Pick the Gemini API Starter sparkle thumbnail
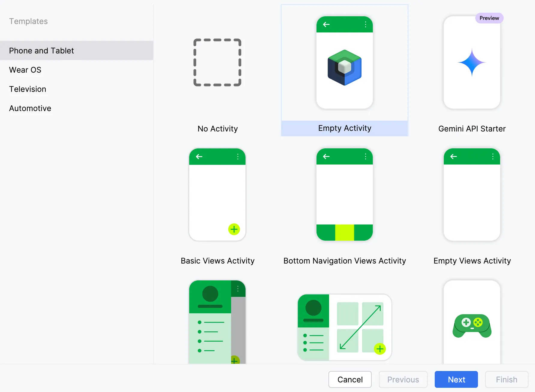 coord(472,62)
